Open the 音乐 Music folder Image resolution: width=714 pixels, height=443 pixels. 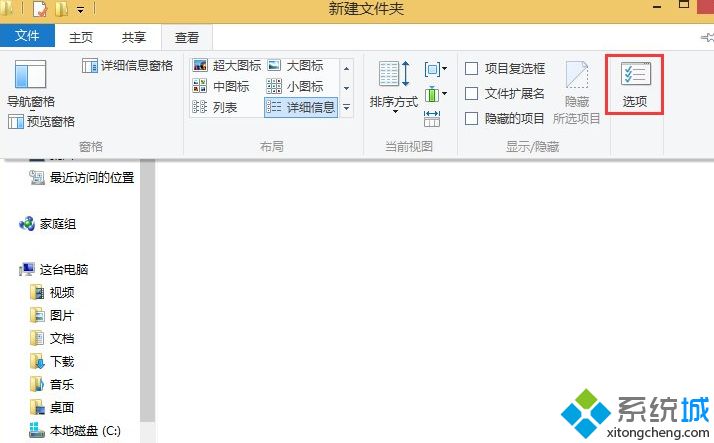(x=52, y=384)
